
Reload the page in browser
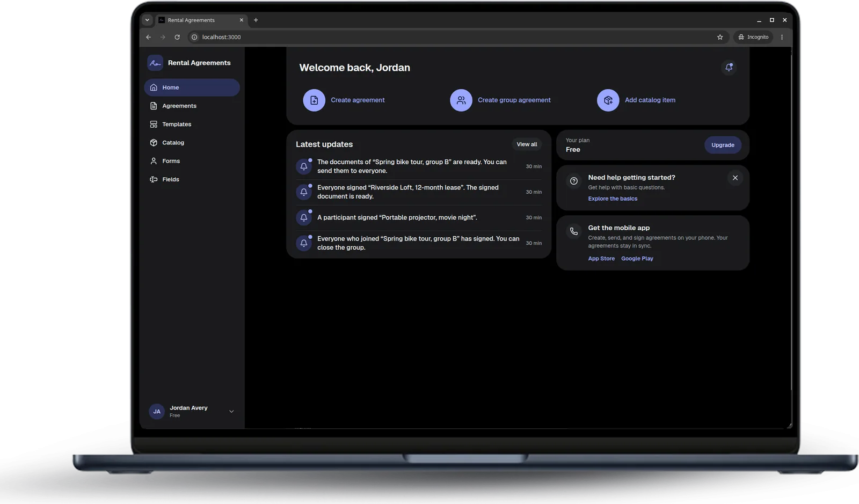pyautogui.click(x=177, y=37)
